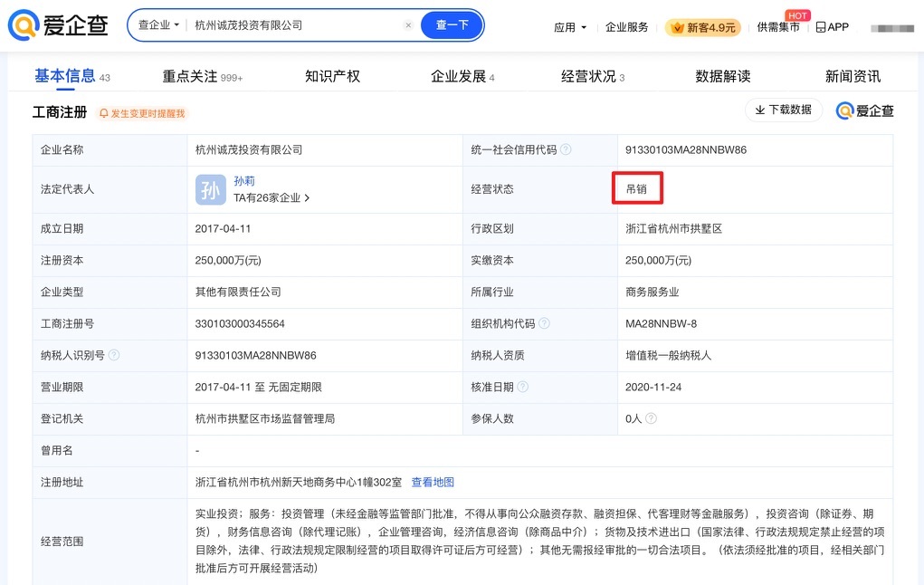Switch to the 经营状况 tab

click(592, 77)
